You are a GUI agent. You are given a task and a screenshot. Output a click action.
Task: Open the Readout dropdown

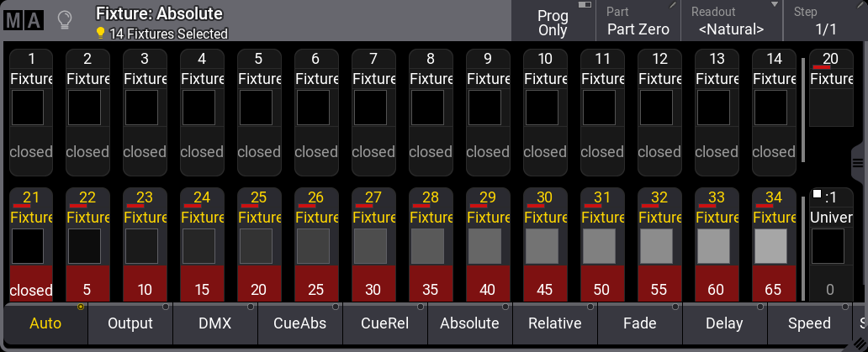pos(731,22)
